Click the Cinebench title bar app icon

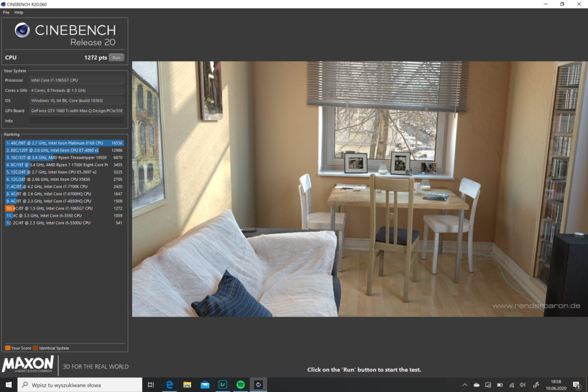pyautogui.click(x=4, y=4)
